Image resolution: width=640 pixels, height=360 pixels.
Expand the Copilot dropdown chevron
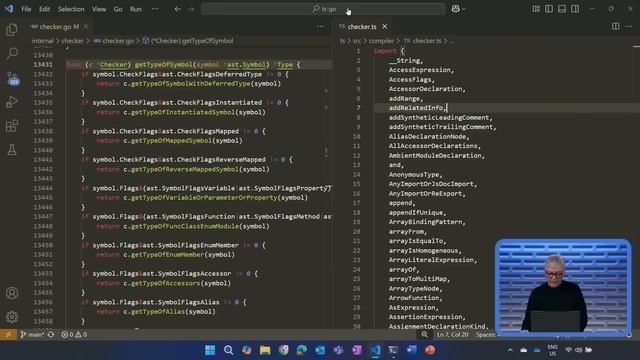[464, 9]
